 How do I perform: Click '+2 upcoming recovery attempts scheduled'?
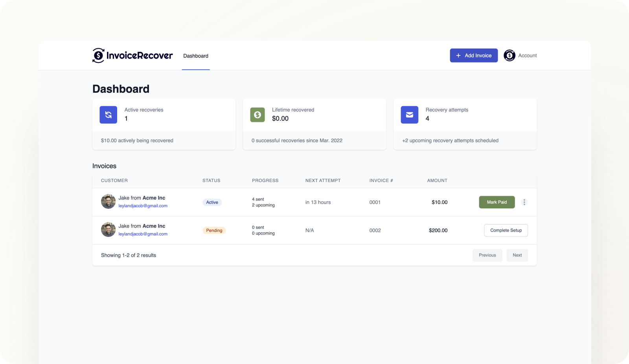click(x=450, y=141)
